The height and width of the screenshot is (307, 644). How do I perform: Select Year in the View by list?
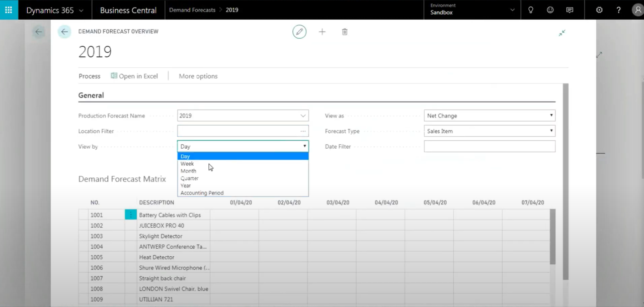pyautogui.click(x=243, y=185)
